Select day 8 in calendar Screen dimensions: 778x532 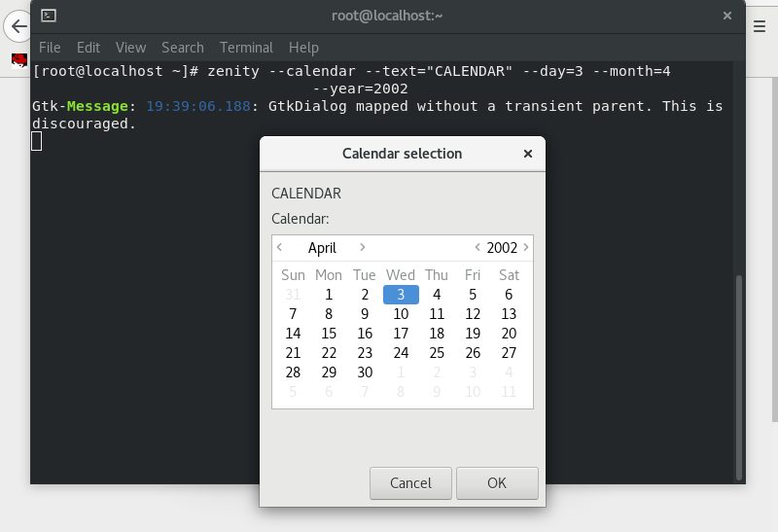329,313
